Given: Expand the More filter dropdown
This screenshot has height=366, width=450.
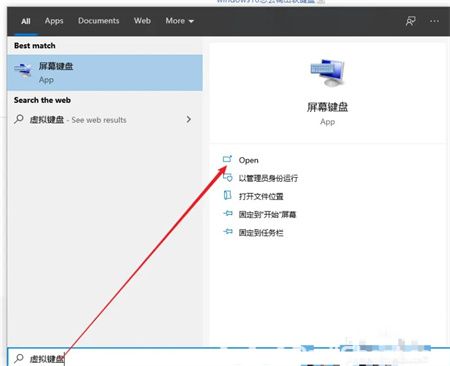Looking at the screenshot, I should 179,21.
